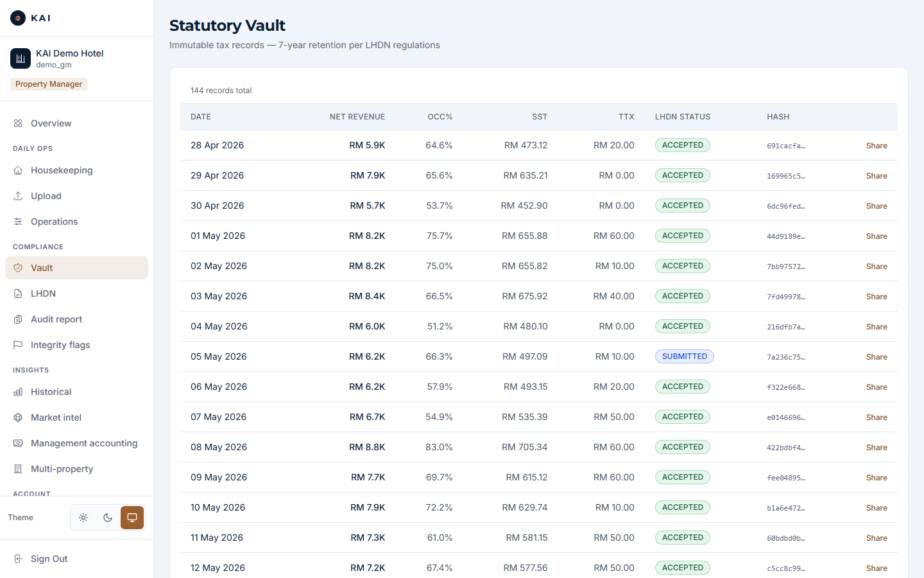Click the Upload arrow icon
The image size is (924, 578).
(x=18, y=196)
